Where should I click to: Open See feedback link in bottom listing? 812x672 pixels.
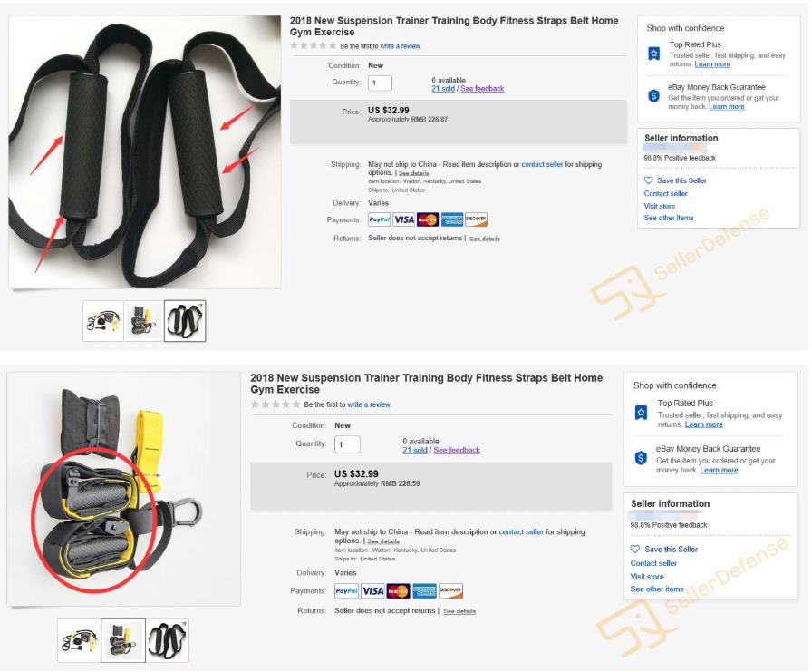457,450
